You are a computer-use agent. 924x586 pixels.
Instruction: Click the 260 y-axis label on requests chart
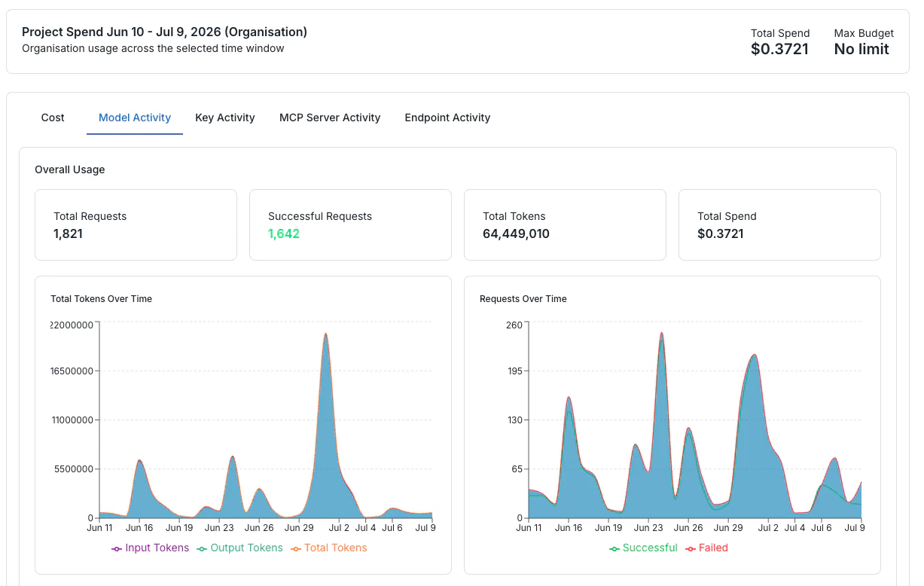[x=514, y=325]
